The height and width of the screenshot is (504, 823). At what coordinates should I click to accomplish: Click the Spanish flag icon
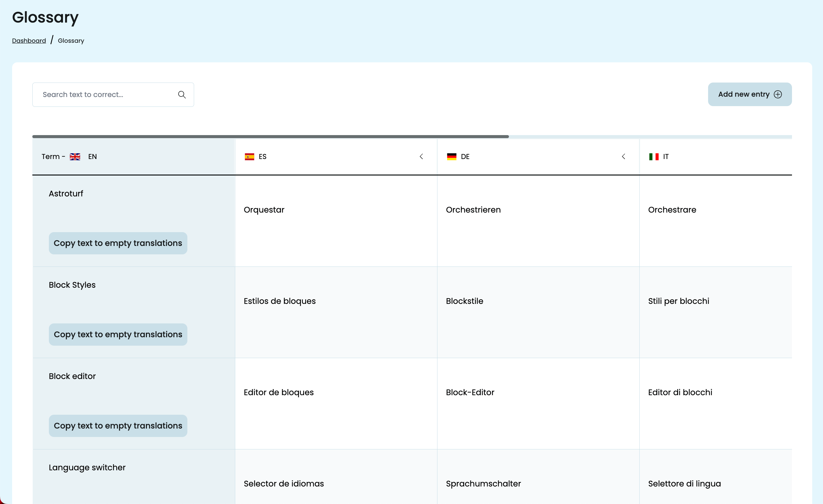point(249,157)
